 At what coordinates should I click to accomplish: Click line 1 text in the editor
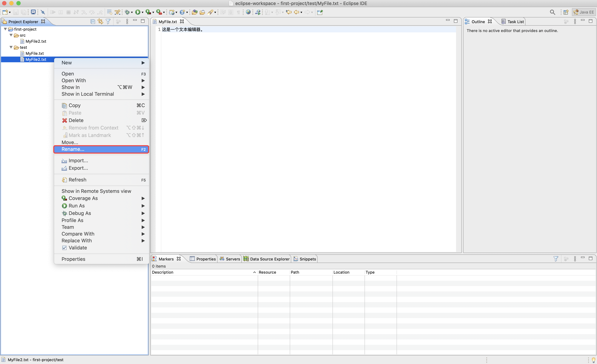pos(182,29)
